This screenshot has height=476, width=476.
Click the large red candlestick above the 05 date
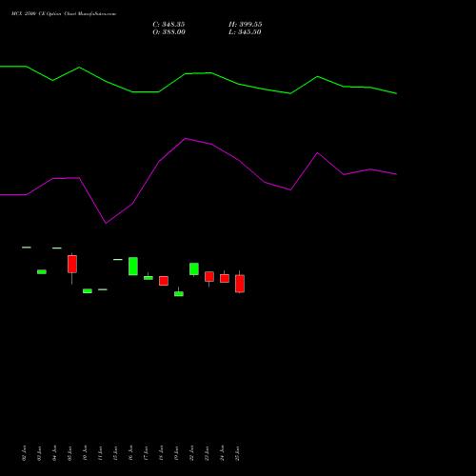click(72, 264)
